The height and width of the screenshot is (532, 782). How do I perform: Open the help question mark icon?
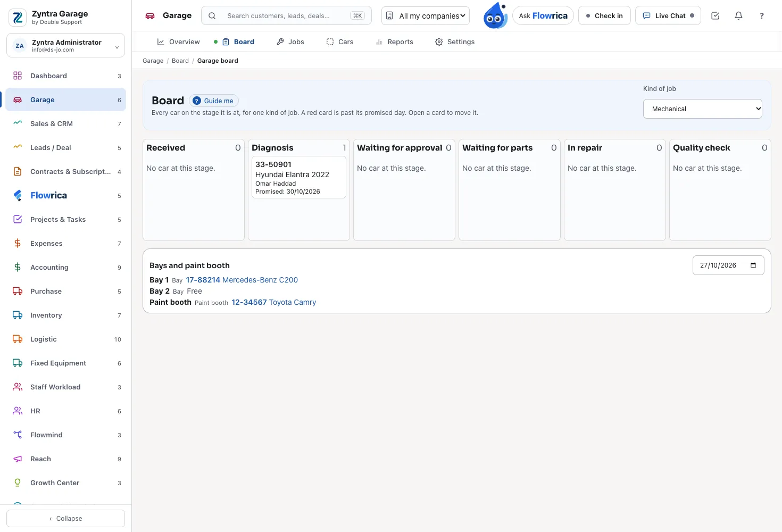click(x=762, y=16)
